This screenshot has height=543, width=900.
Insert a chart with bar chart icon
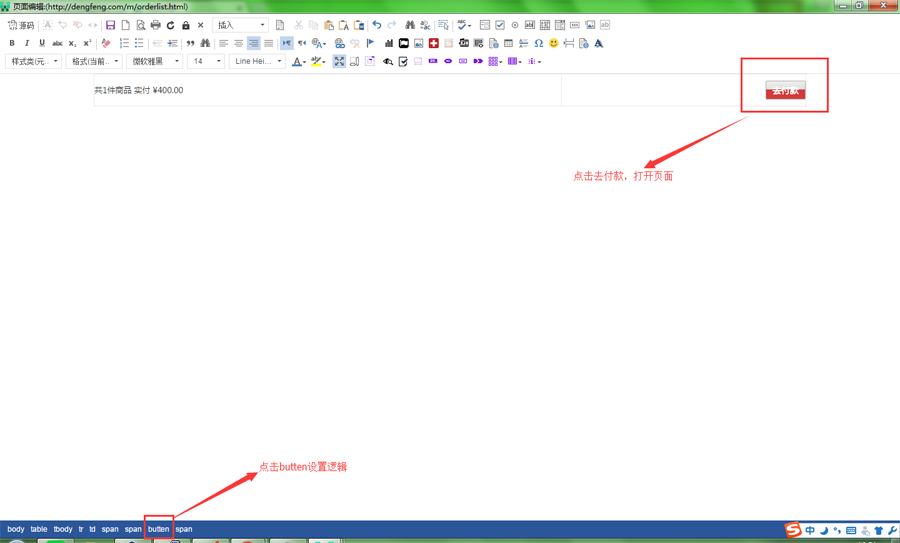[x=389, y=43]
